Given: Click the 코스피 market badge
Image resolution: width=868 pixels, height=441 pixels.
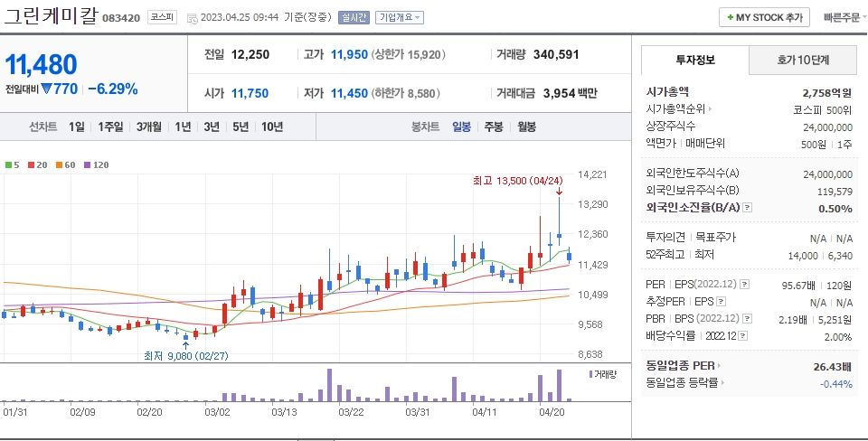Looking at the screenshot, I should coord(162,18).
